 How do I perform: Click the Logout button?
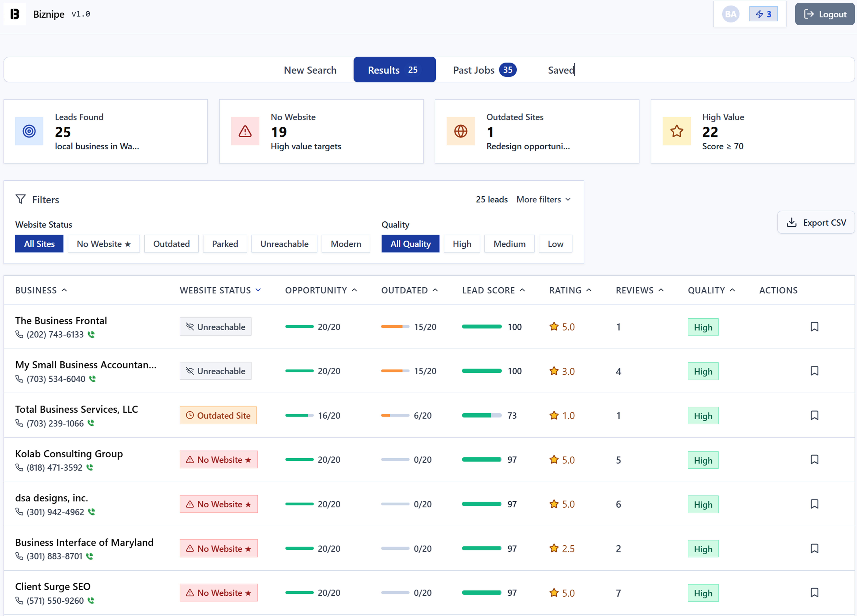pyautogui.click(x=825, y=14)
